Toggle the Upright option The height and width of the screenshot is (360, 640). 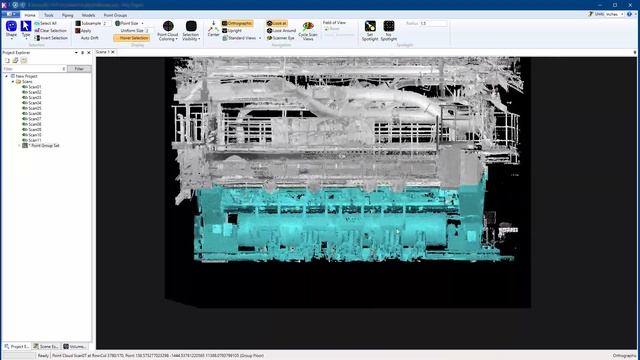pyautogui.click(x=232, y=31)
